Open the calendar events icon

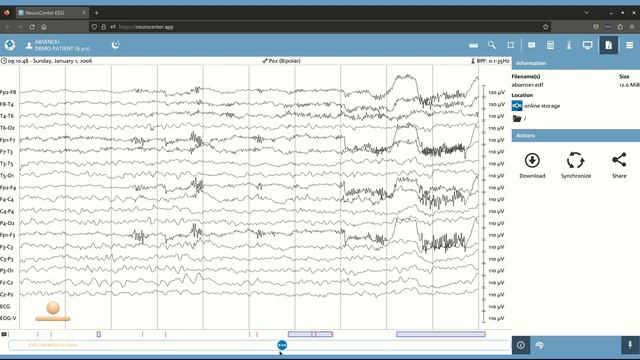[550, 45]
